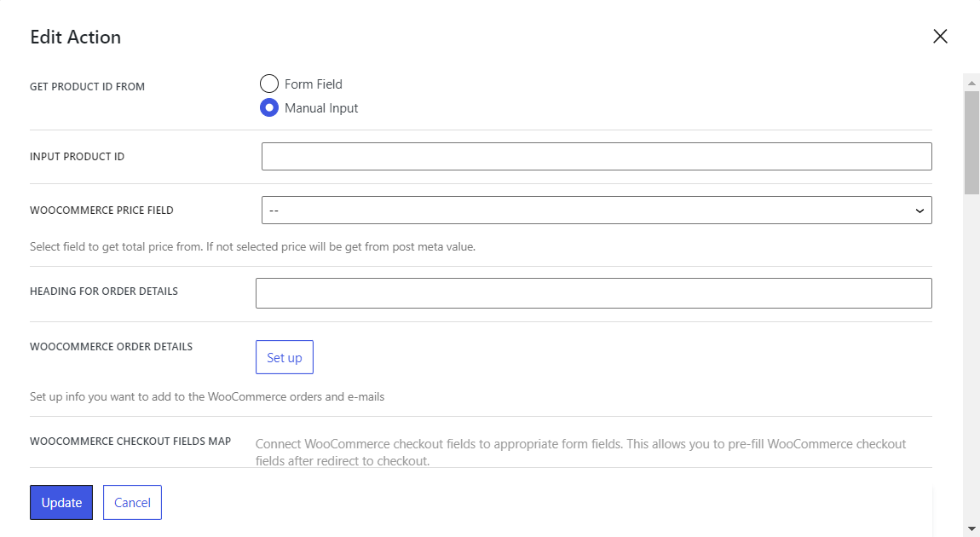Screen dimensions: 980x537
Task: Open the WooCommerce Price Field dropdown
Action: click(597, 210)
